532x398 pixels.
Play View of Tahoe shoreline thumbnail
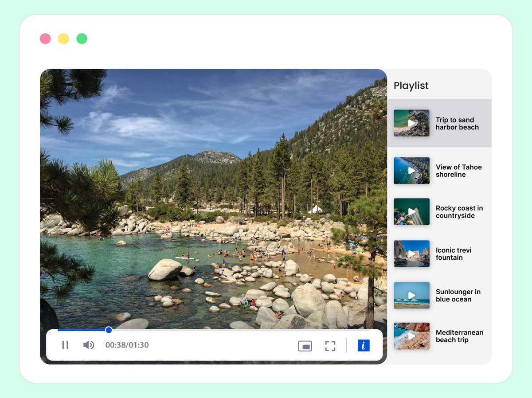click(411, 171)
